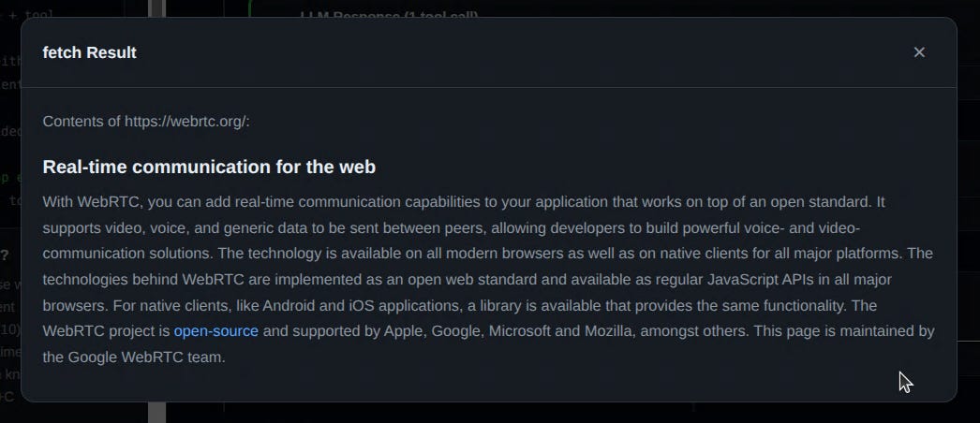The image size is (980, 423).
Task: Click the word Mozilla in the paragraph
Action: pos(608,331)
